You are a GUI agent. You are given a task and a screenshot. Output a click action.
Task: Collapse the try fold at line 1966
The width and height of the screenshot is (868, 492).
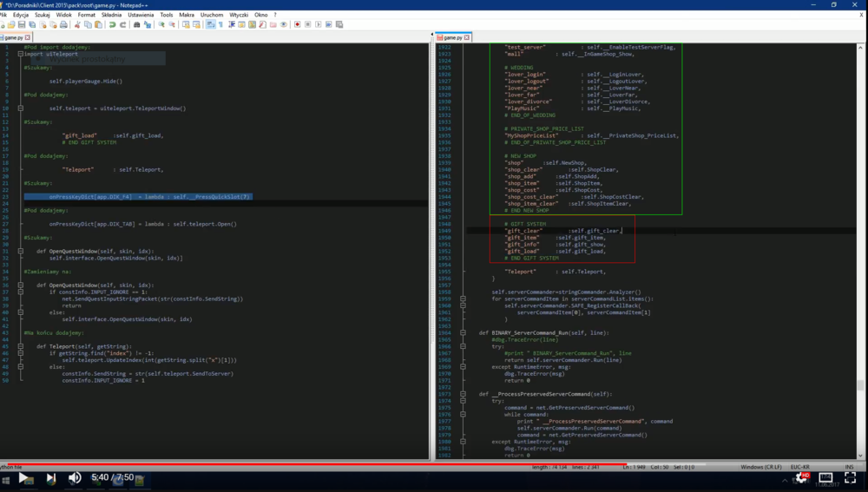(463, 346)
